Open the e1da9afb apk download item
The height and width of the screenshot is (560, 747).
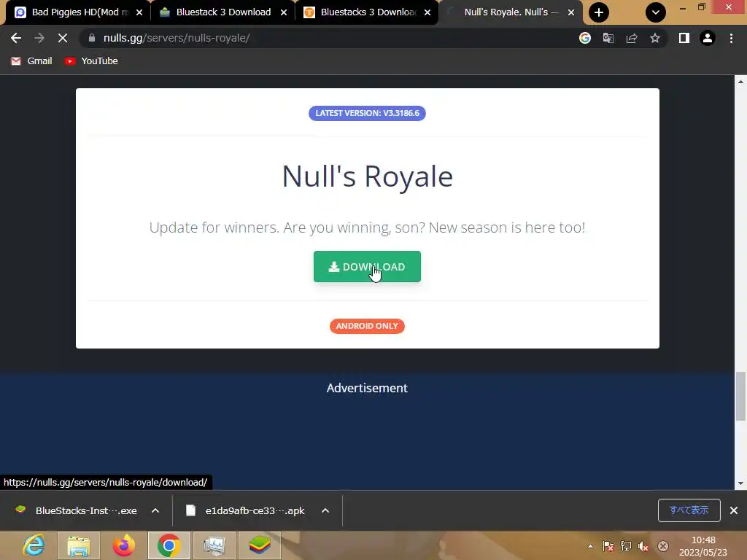tap(246, 510)
